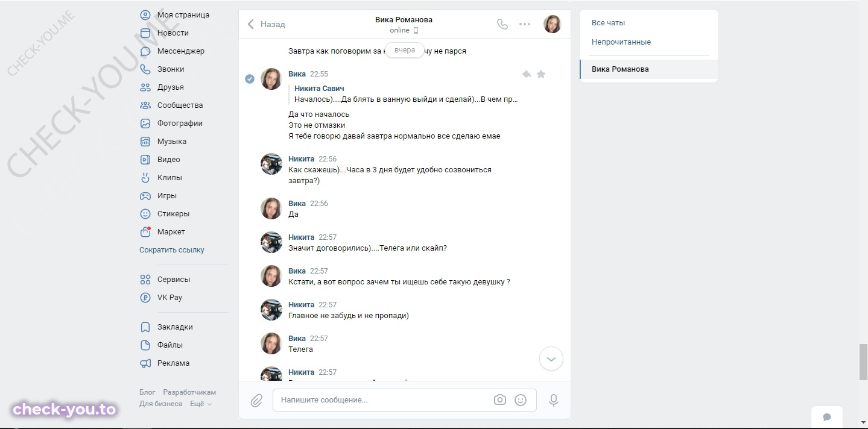Open the three-dot chat actions menu

pos(525,24)
